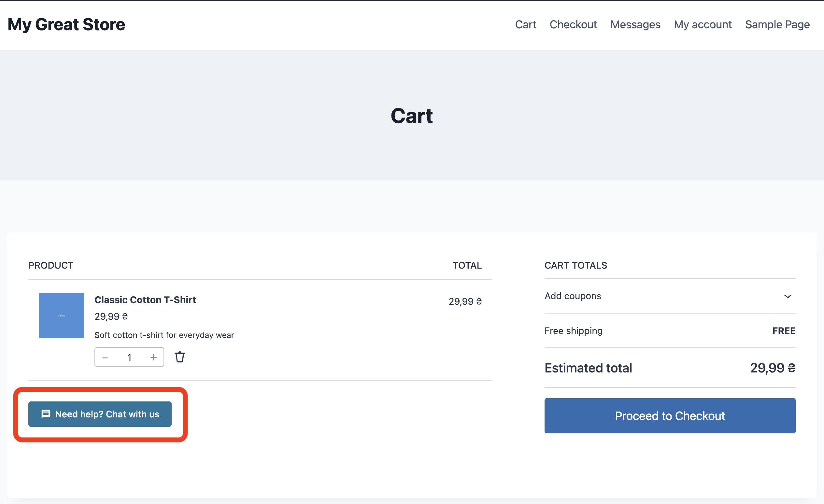Expand the Add coupons section
The image size is (824, 504).
[573, 296]
